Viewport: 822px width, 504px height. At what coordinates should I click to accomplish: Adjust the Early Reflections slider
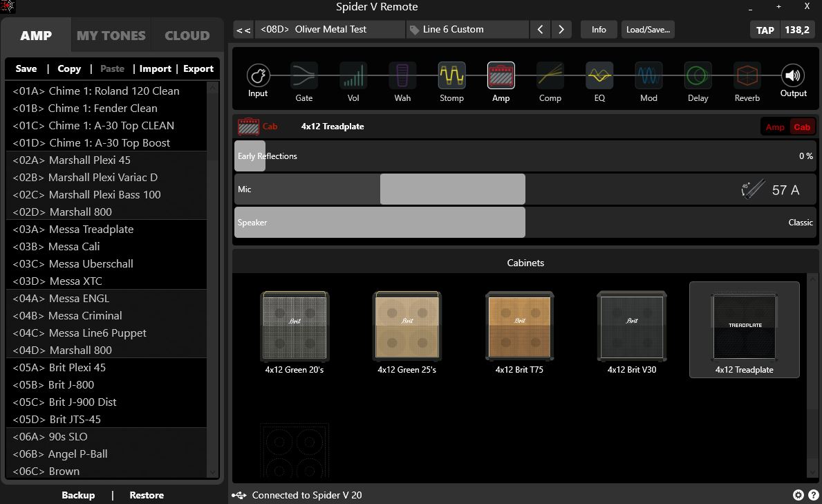point(525,156)
